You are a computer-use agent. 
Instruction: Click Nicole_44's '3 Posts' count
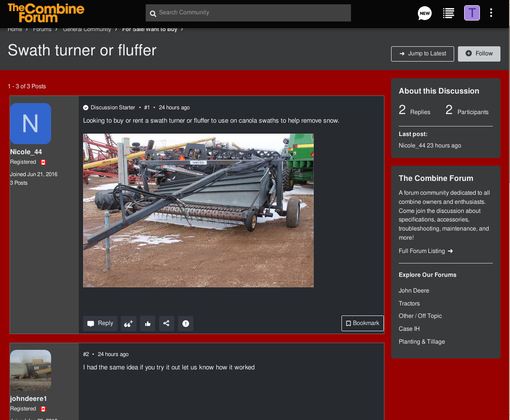coord(19,183)
